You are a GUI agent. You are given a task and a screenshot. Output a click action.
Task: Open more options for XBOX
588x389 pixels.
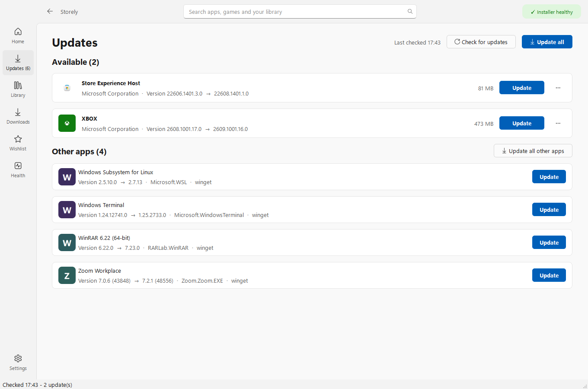coord(558,123)
